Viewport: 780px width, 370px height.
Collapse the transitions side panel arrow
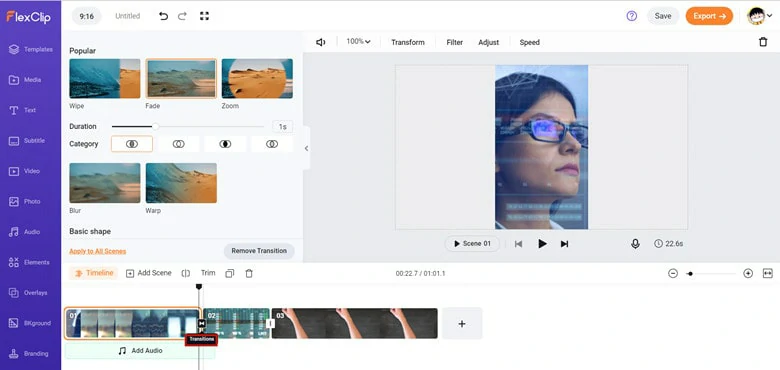[306, 148]
